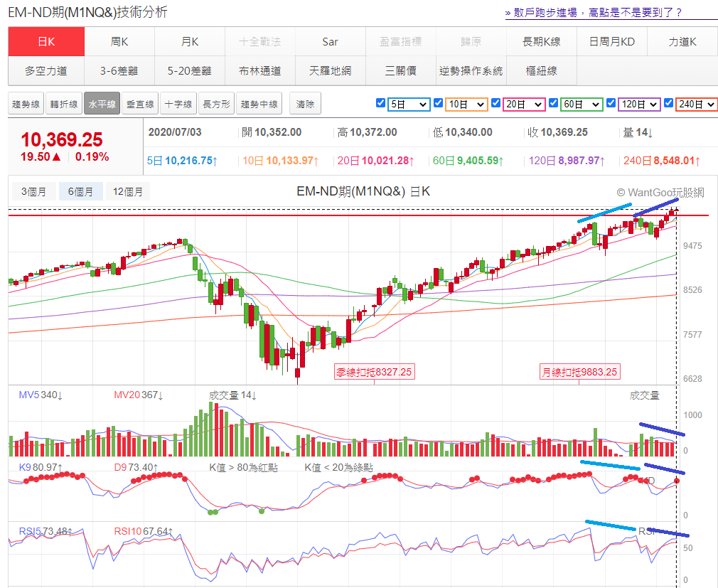
Task: Open the 10日 period dropdown
Action: pyautogui.click(x=466, y=105)
